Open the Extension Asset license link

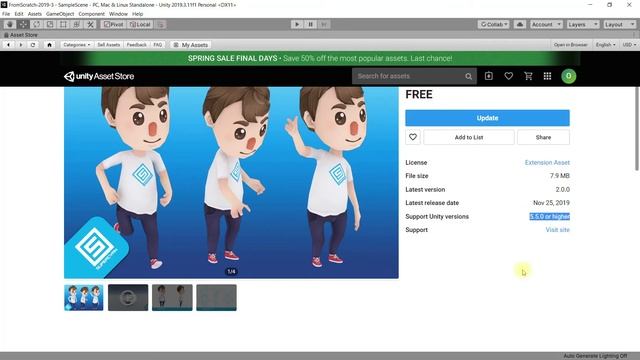point(547,162)
